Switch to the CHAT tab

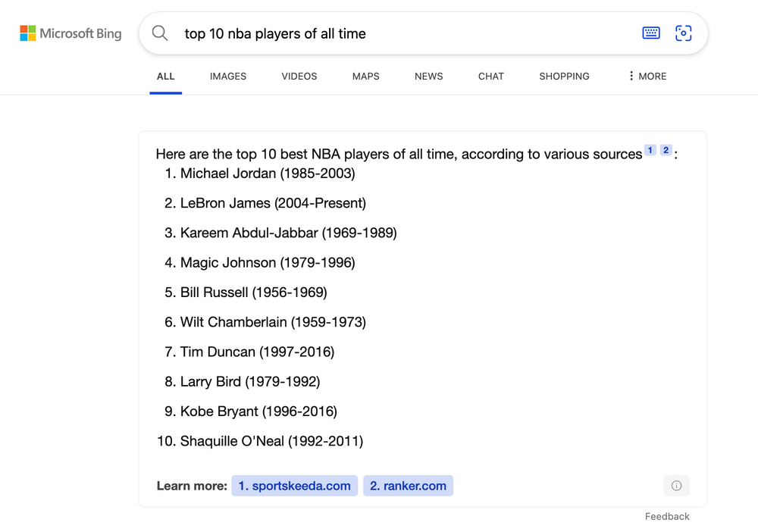point(490,76)
